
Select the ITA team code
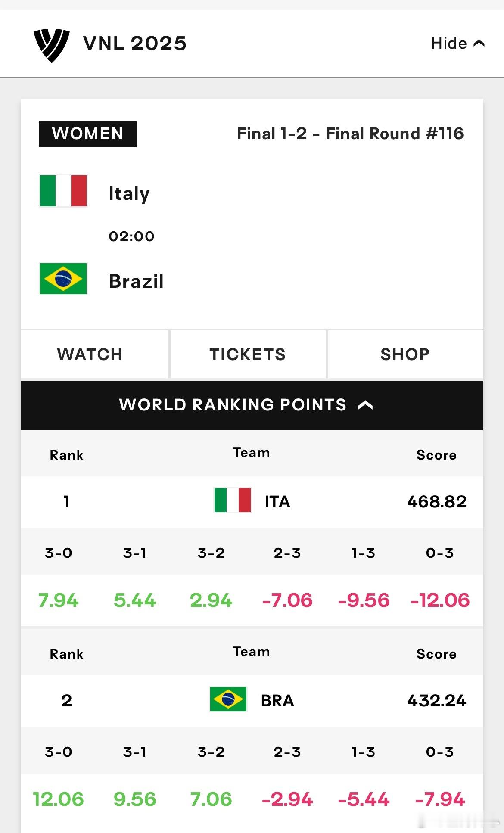277,502
